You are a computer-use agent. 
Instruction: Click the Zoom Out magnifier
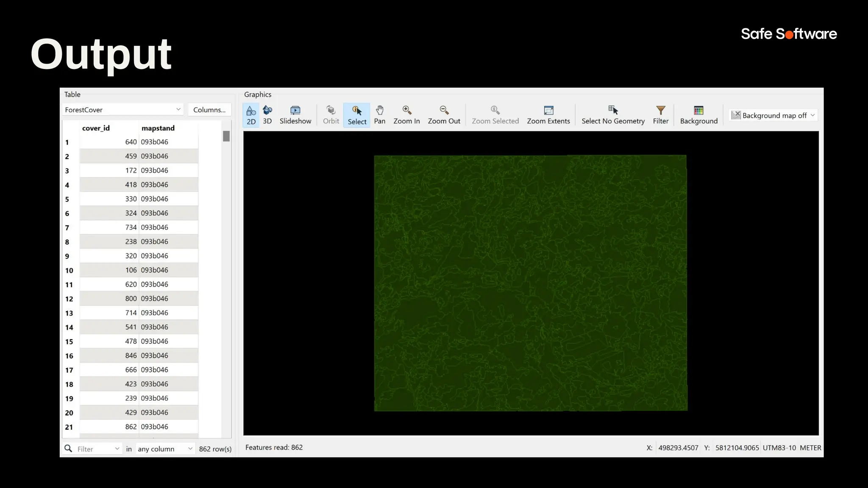(x=444, y=115)
